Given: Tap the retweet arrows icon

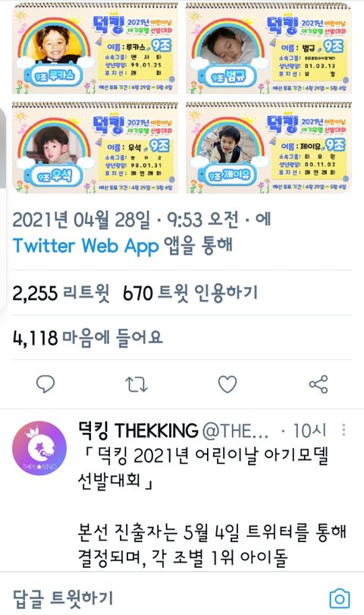Looking at the screenshot, I should 136,385.
